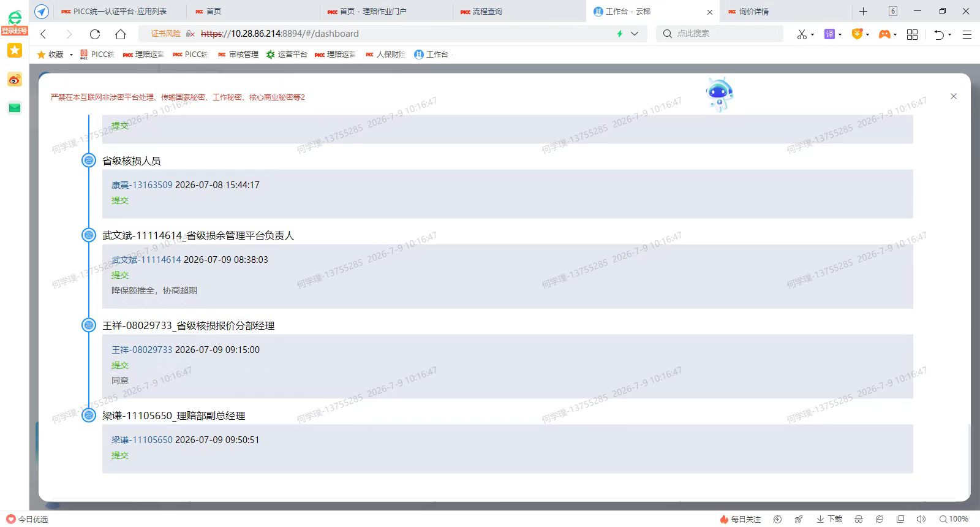Click the browser refresh icon
980x527 pixels.
coord(95,34)
